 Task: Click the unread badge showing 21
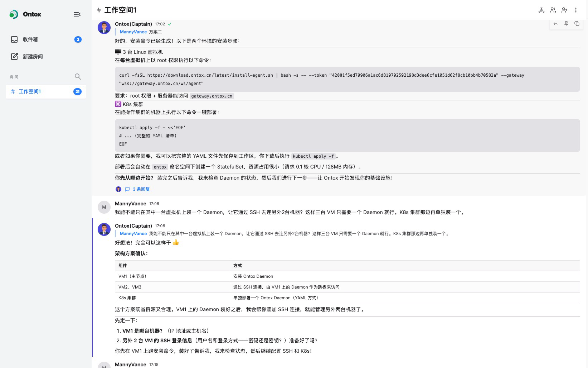pos(77,91)
